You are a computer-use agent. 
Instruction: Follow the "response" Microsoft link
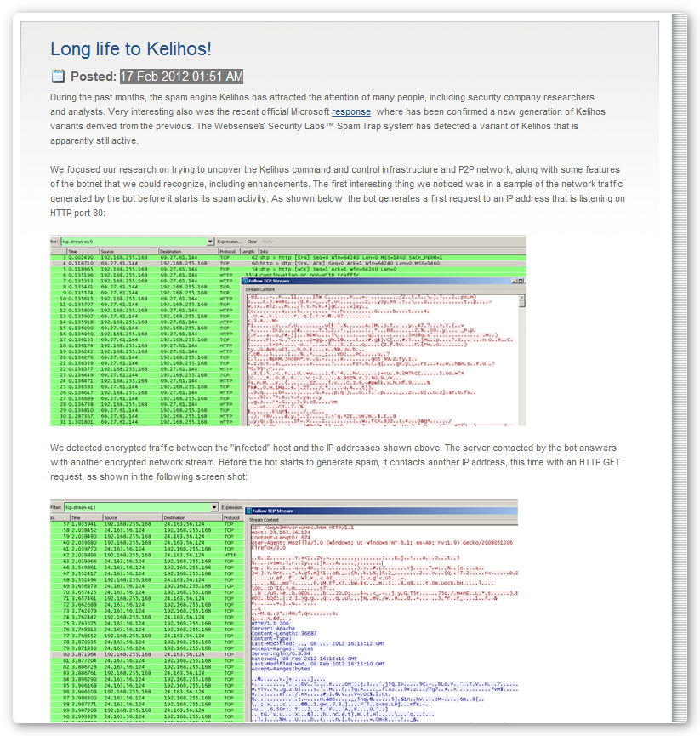point(351,111)
